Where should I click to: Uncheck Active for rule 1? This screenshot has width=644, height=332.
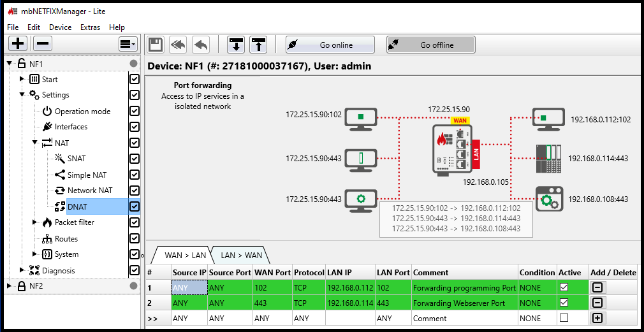(564, 287)
